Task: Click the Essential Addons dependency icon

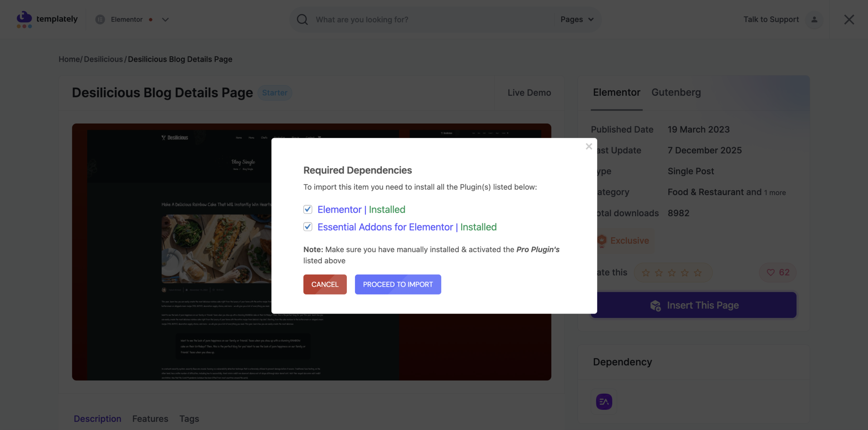Action: coord(604,402)
